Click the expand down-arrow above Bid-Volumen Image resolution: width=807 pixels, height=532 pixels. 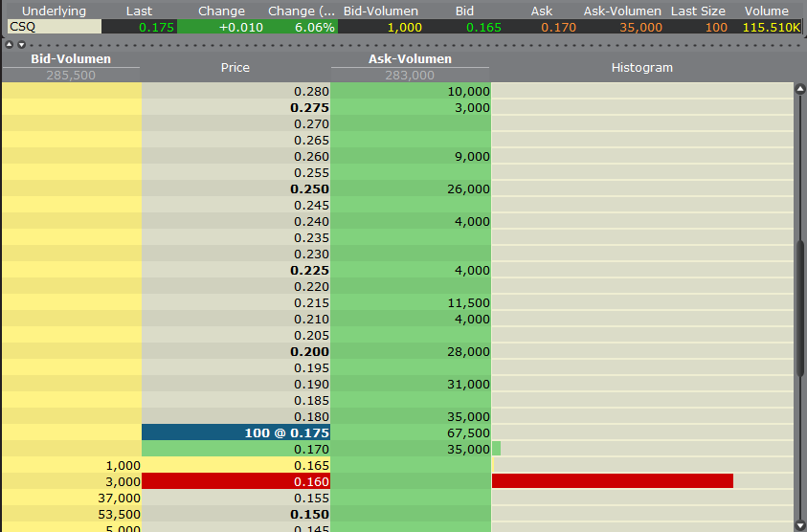22,45
